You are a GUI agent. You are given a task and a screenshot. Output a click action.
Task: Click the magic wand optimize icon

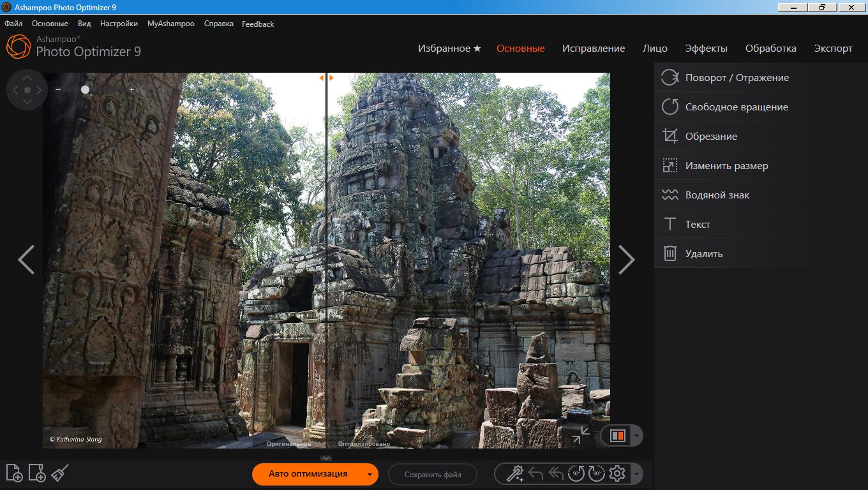[x=514, y=473]
